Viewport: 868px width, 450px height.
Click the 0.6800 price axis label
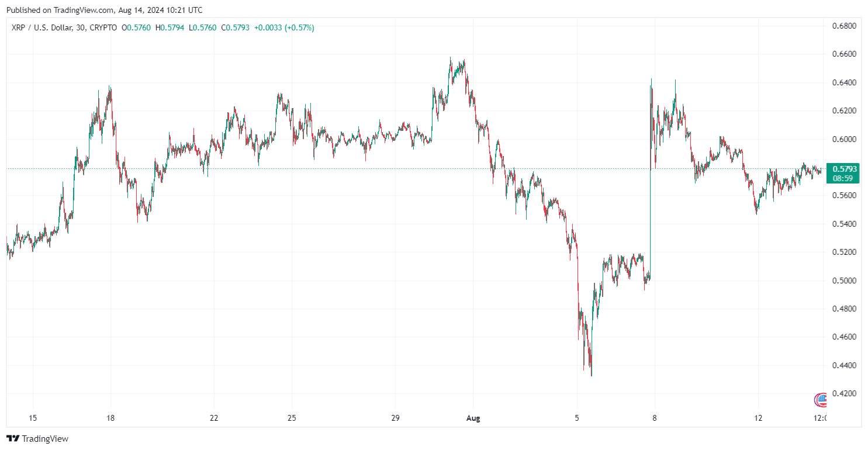pos(845,26)
